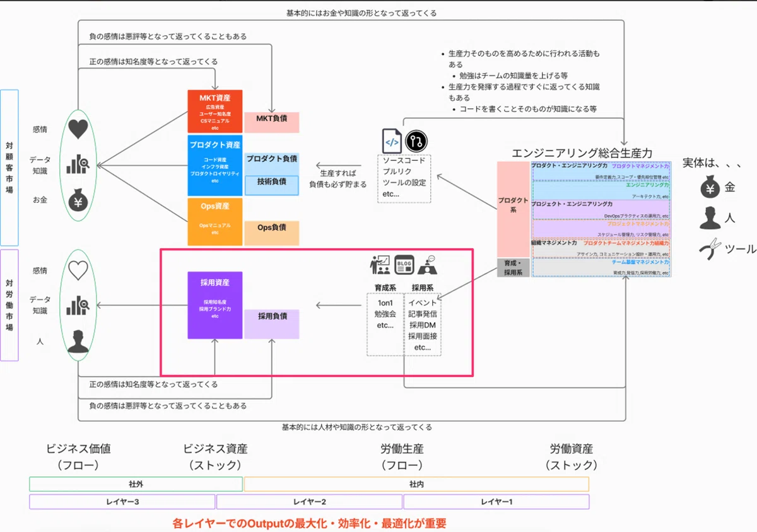
Task: Select the レイヤー2 bar
Action: 309,502
